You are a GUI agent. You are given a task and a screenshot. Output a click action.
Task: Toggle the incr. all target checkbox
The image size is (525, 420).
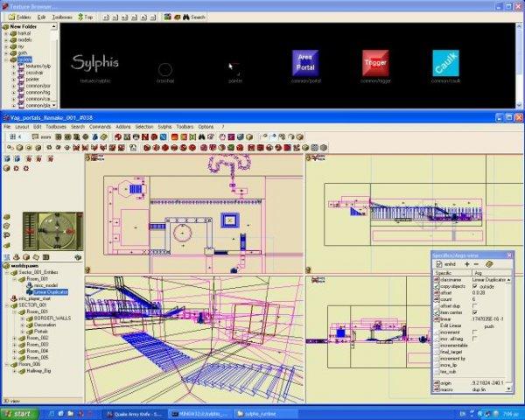point(475,339)
